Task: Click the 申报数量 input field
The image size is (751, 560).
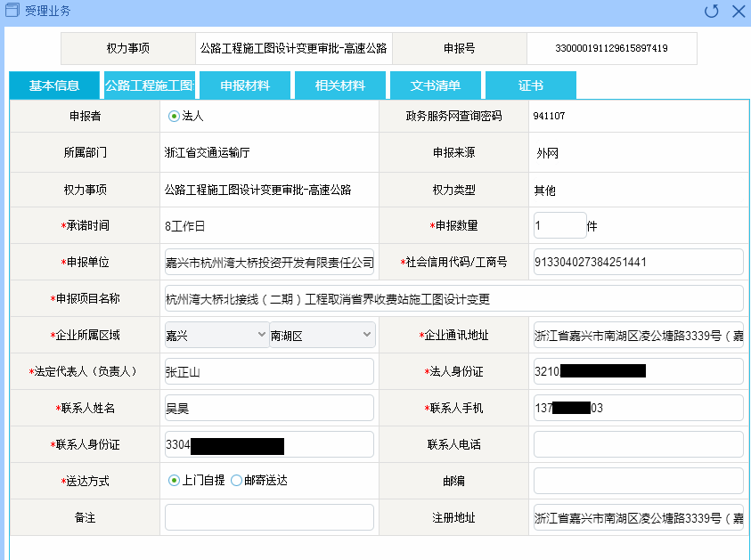Action: click(559, 226)
